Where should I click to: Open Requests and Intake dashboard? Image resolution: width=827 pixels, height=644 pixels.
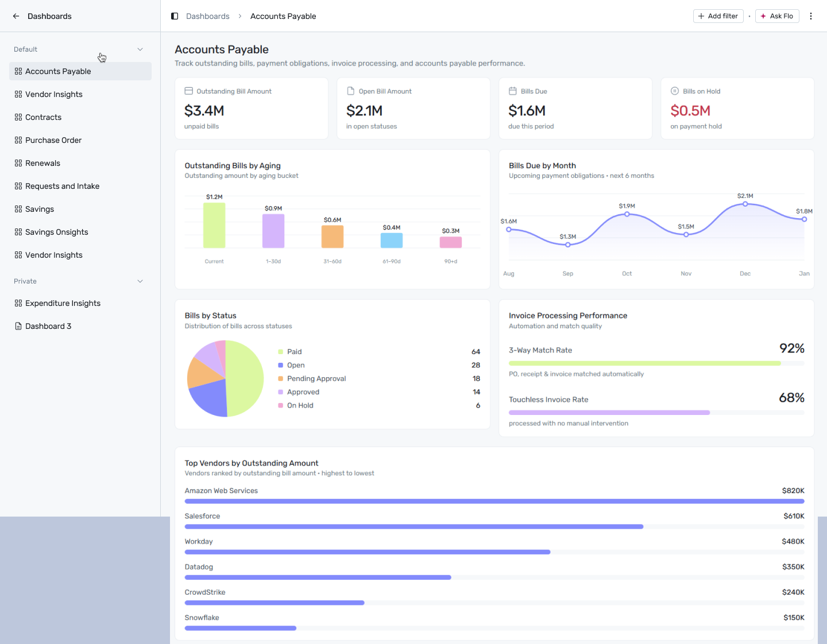[80, 186]
